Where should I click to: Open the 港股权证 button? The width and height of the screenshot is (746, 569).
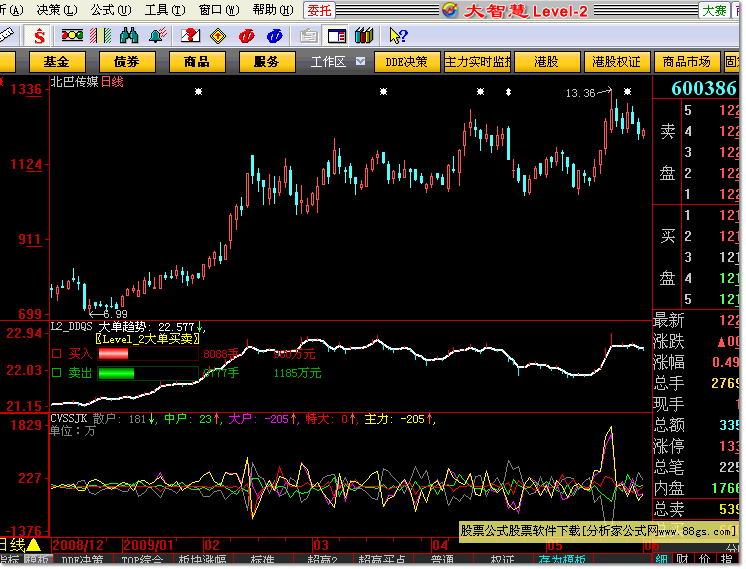pyautogui.click(x=617, y=62)
